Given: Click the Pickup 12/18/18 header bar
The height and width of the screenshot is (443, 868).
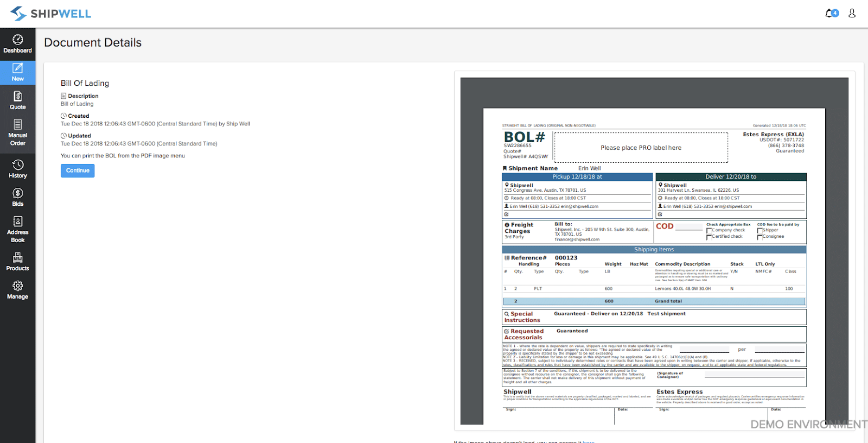Looking at the screenshot, I should coord(577,177).
